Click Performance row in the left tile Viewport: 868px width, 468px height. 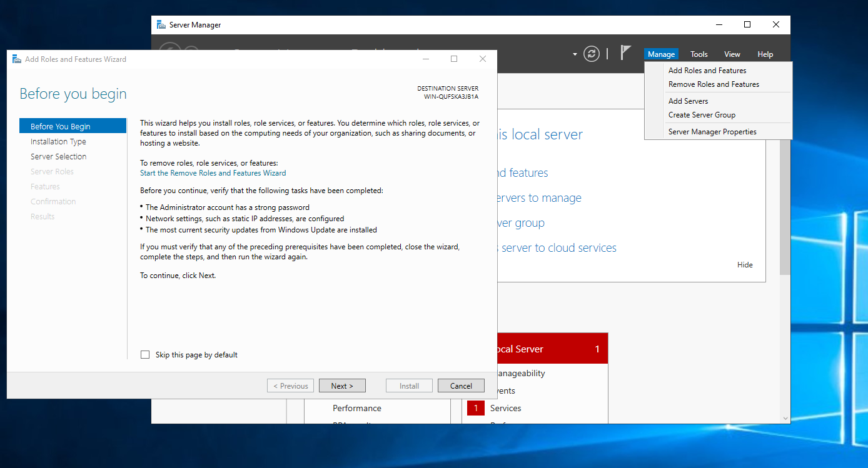point(356,408)
